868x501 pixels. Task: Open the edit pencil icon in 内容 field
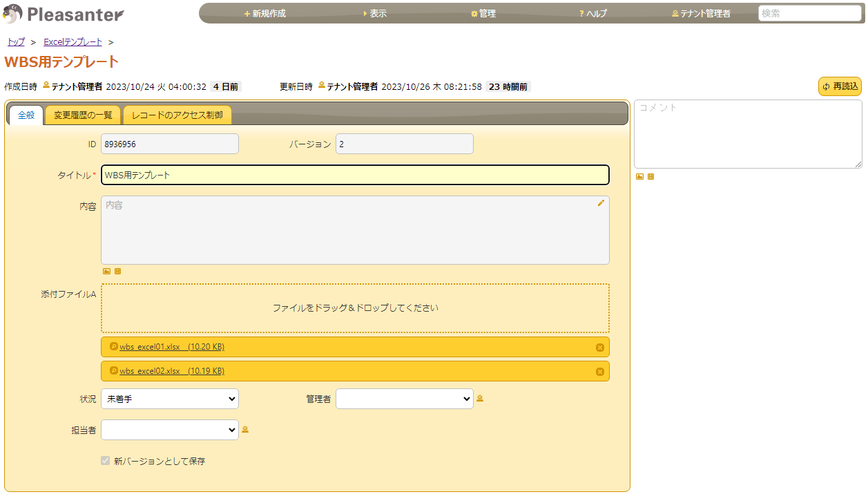pyautogui.click(x=599, y=203)
